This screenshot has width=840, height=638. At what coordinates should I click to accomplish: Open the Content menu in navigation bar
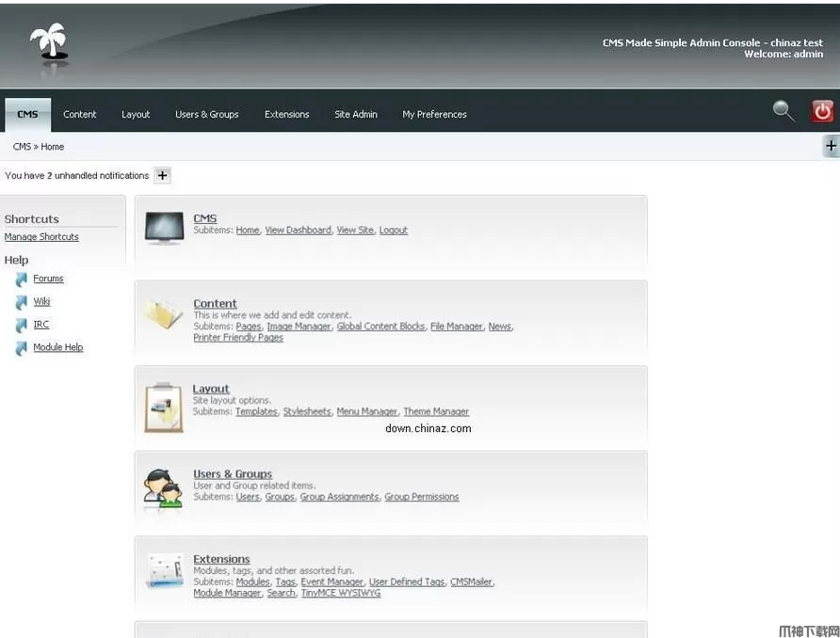pyautogui.click(x=80, y=115)
